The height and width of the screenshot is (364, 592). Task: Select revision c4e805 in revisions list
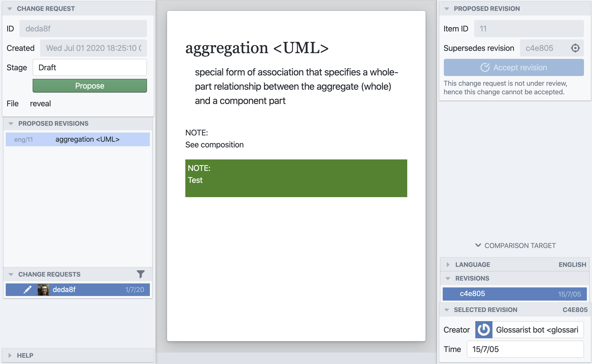515,294
